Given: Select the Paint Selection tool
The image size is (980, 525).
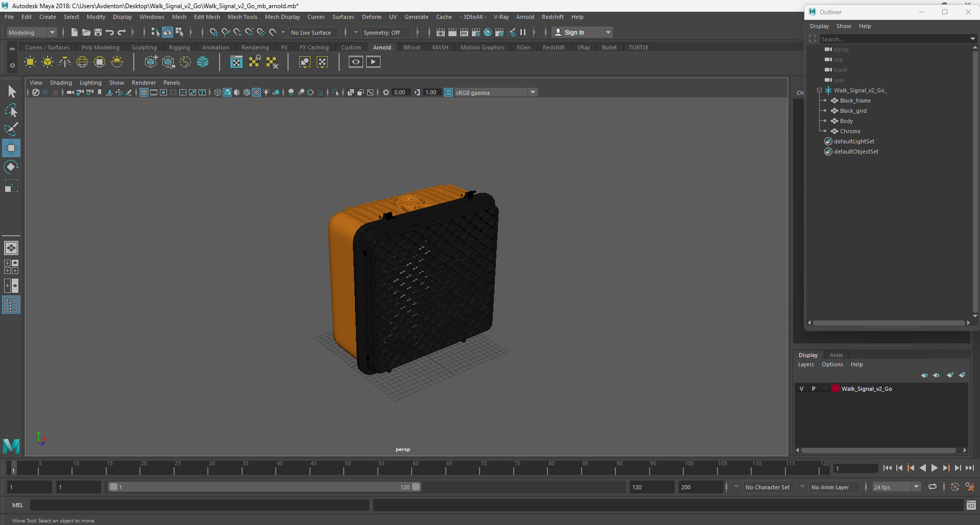Looking at the screenshot, I should (11, 129).
